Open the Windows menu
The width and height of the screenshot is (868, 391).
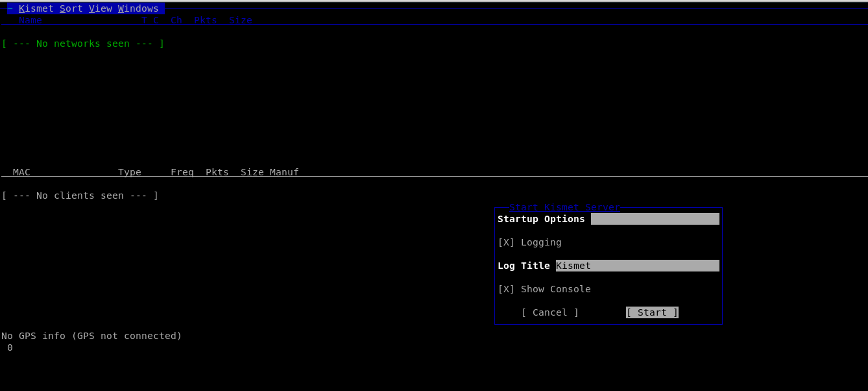[138, 8]
